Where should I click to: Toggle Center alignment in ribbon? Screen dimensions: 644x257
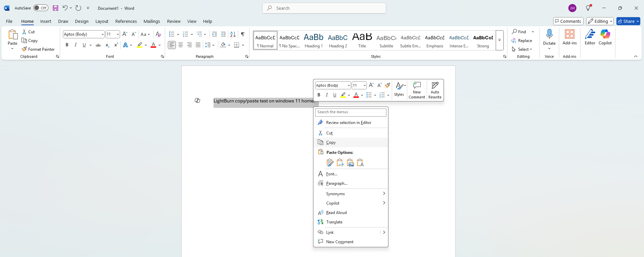click(x=181, y=45)
